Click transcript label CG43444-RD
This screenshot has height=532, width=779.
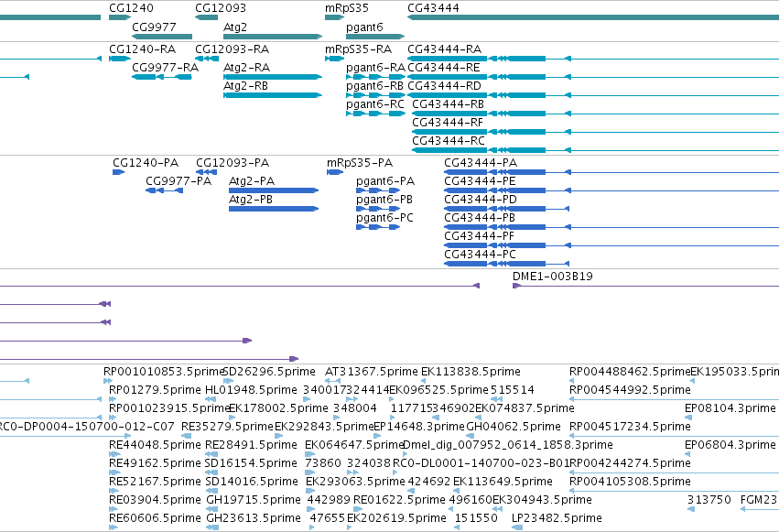[444, 86]
